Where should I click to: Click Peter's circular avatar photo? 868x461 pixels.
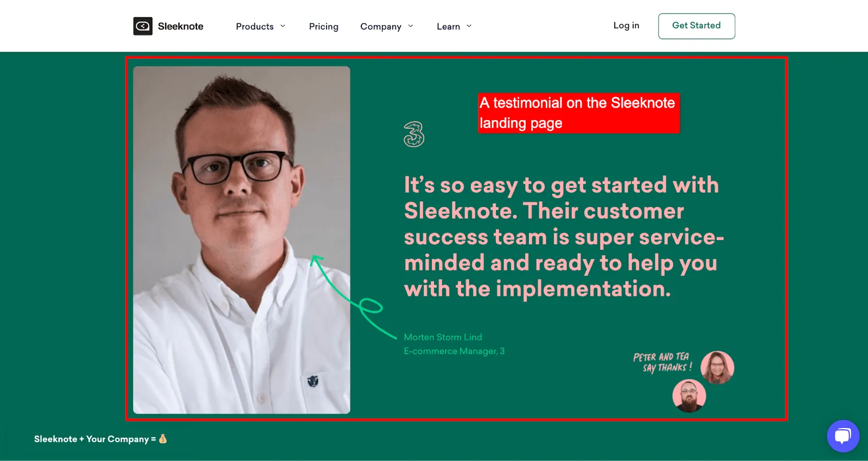[690, 396]
